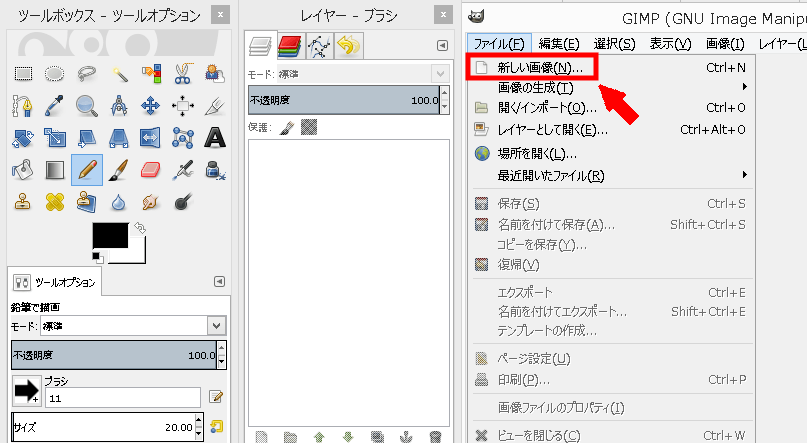The height and width of the screenshot is (443, 807).
Task: Select the Perspective tool
Action: 119,138
